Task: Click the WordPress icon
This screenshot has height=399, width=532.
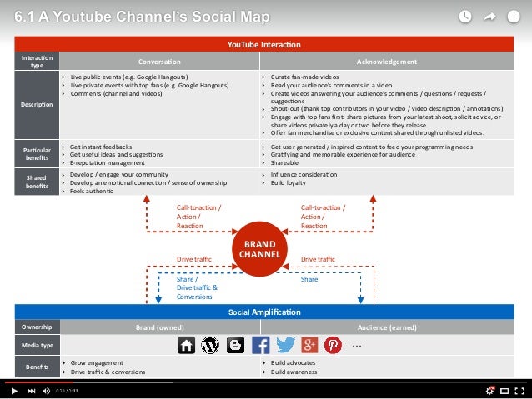Action: tap(210, 346)
